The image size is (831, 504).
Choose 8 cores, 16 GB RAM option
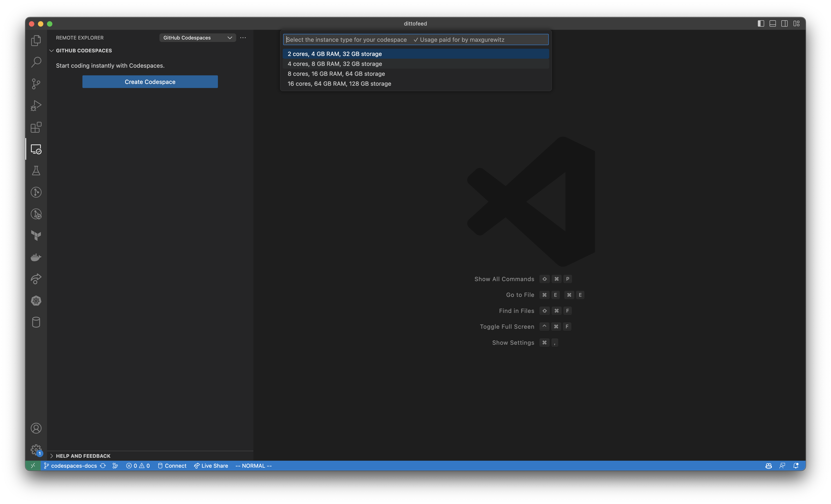(415, 74)
